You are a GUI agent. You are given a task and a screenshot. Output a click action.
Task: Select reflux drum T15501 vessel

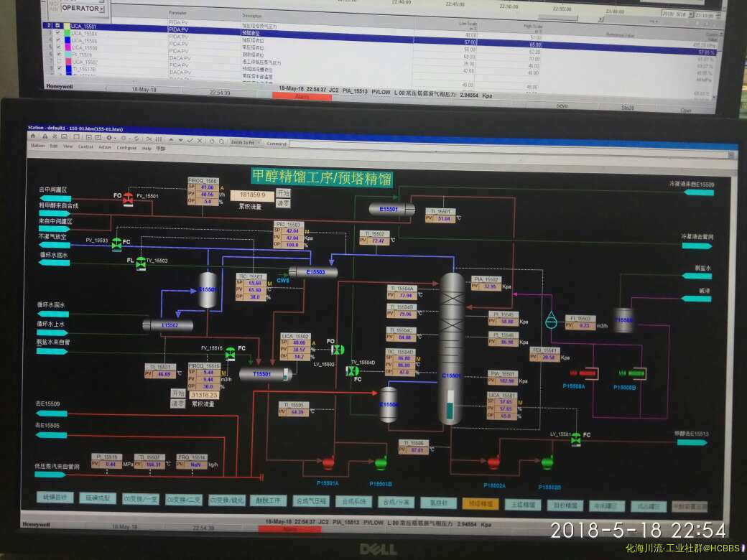[x=264, y=374]
